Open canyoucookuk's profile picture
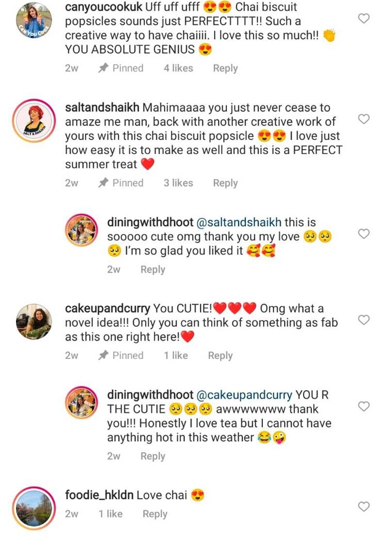 [x=34, y=20]
